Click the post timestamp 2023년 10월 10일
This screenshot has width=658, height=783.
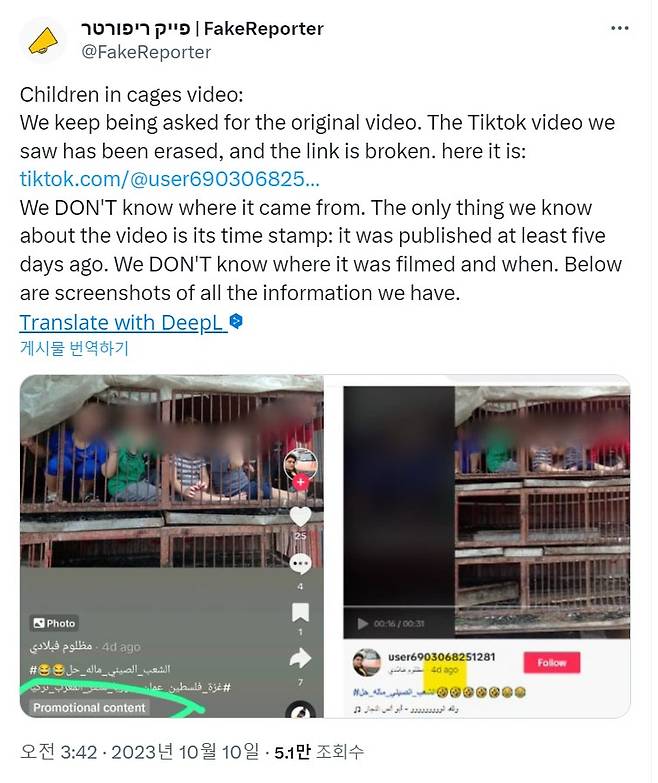coord(185,752)
